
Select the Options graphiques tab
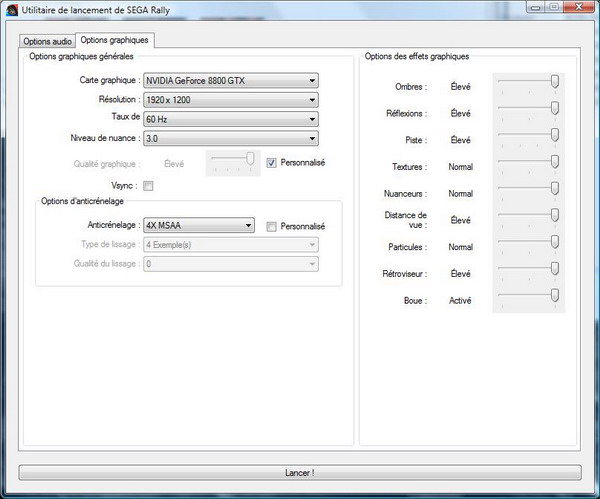coord(114,40)
